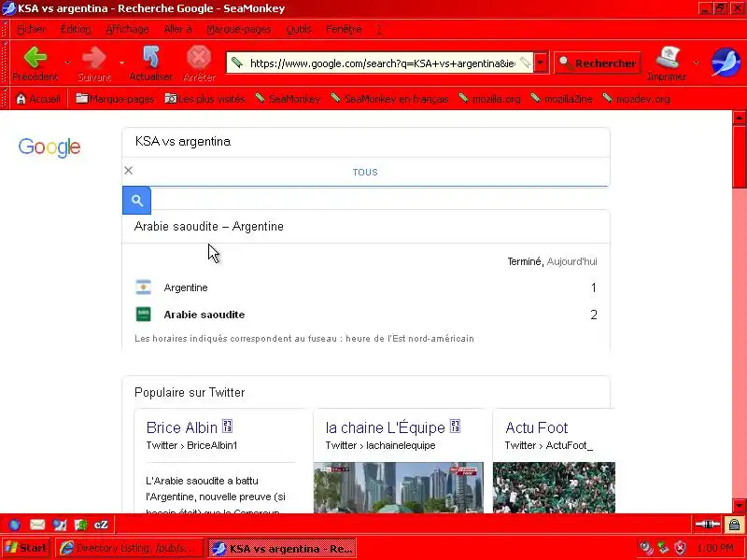Click the Windows Start button
Screen dimensions: 747x560
(x=26, y=548)
